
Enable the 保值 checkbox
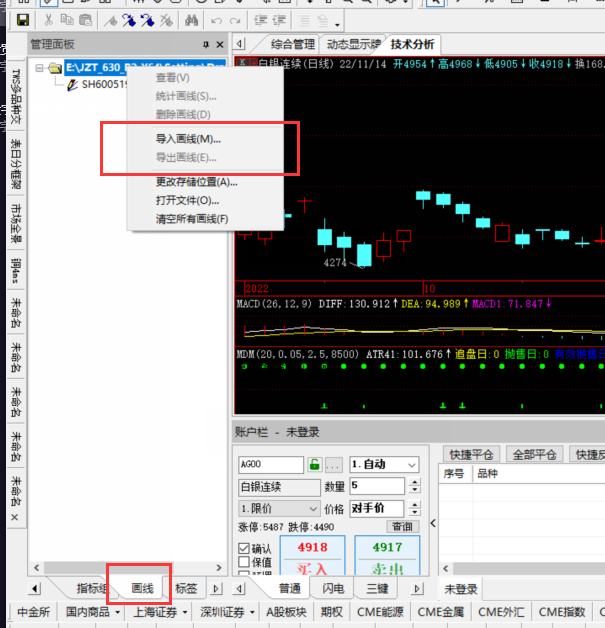tap(244, 562)
